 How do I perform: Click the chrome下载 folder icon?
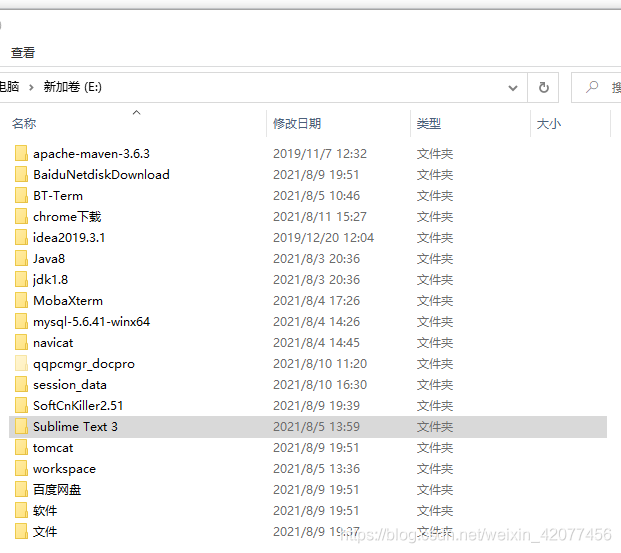[x=21, y=216]
